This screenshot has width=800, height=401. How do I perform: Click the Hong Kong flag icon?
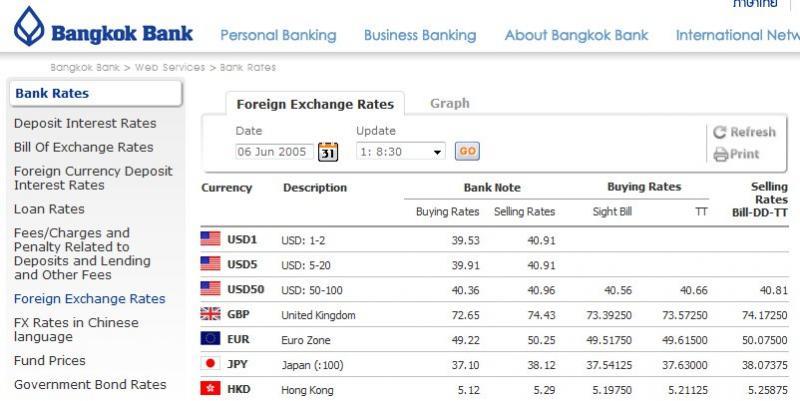pos(210,389)
